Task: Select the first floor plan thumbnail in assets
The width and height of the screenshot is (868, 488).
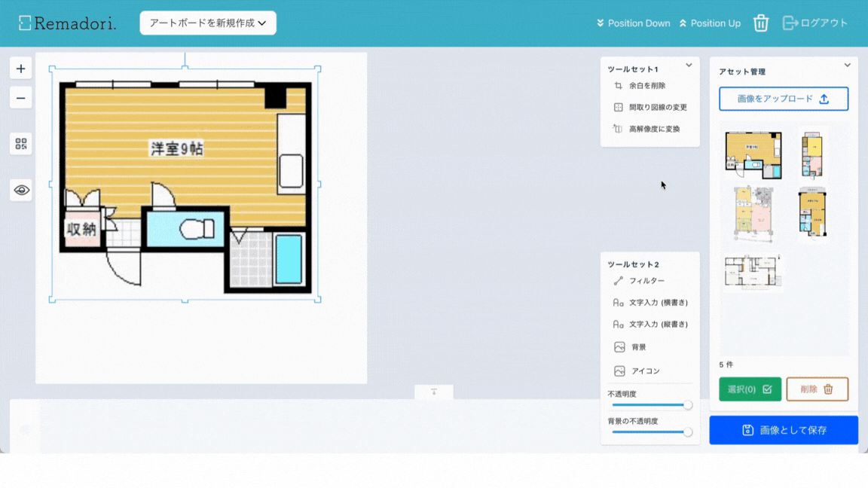Action: (753, 154)
